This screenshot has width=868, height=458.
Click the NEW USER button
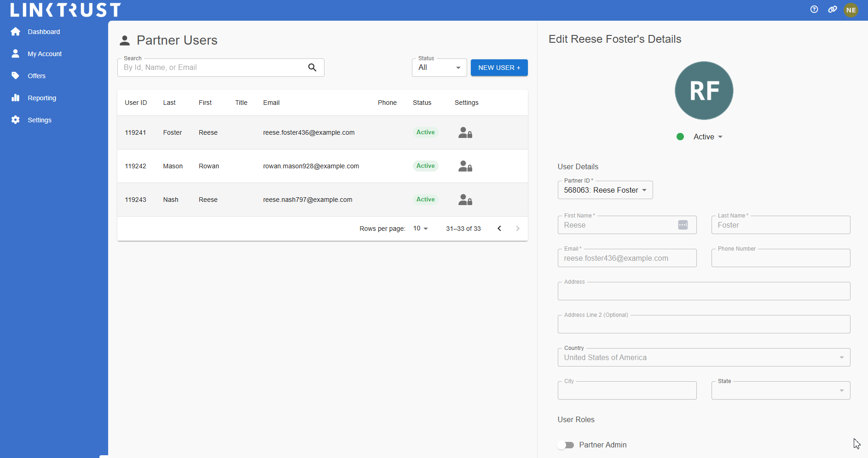click(x=499, y=67)
